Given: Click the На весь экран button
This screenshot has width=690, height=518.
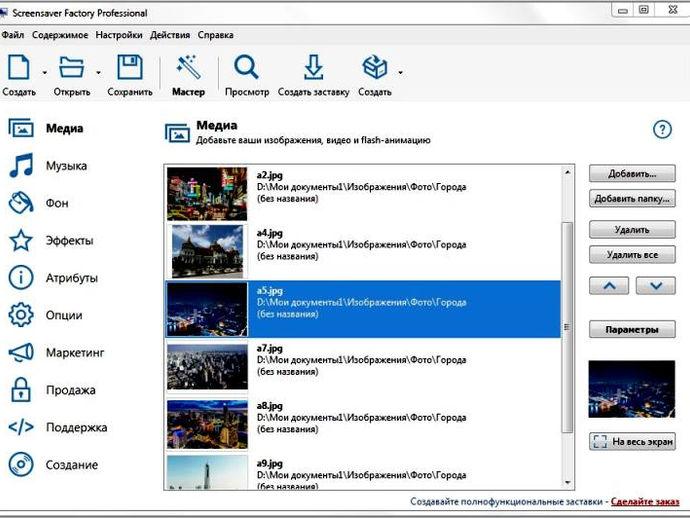Looking at the screenshot, I should click(x=632, y=441).
